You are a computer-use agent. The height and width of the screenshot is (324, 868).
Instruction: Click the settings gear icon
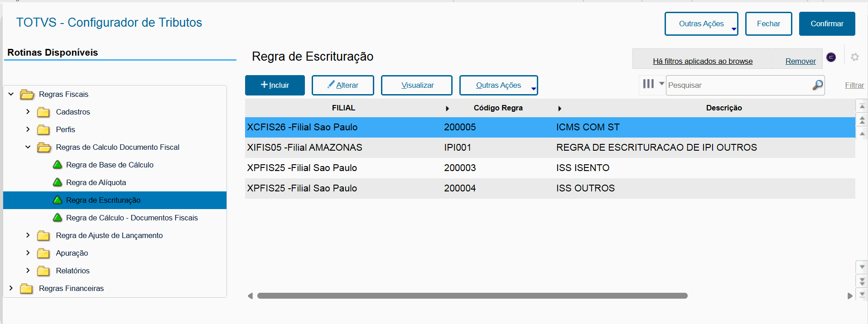[x=854, y=57]
